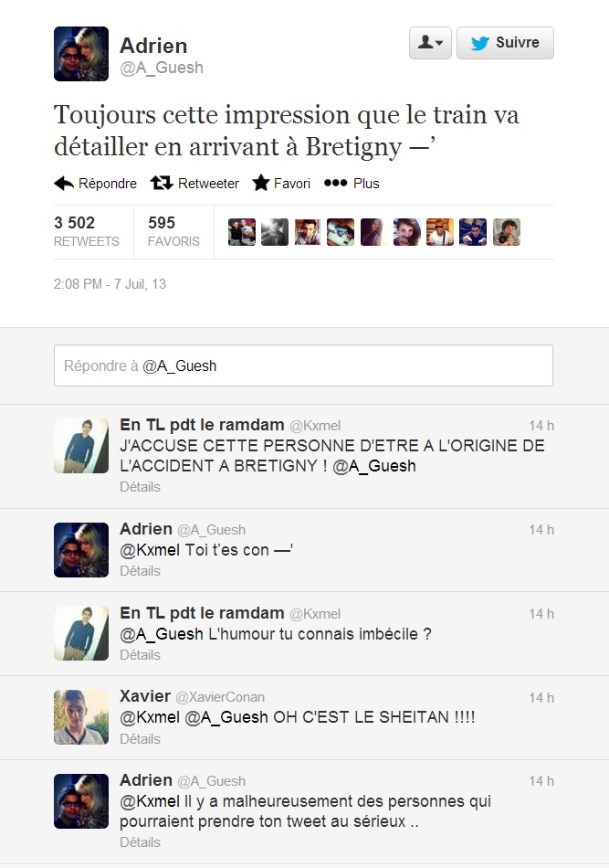The image size is (609, 868).
Task: Click the first retweeter avatar thumbnail
Action: (242, 232)
